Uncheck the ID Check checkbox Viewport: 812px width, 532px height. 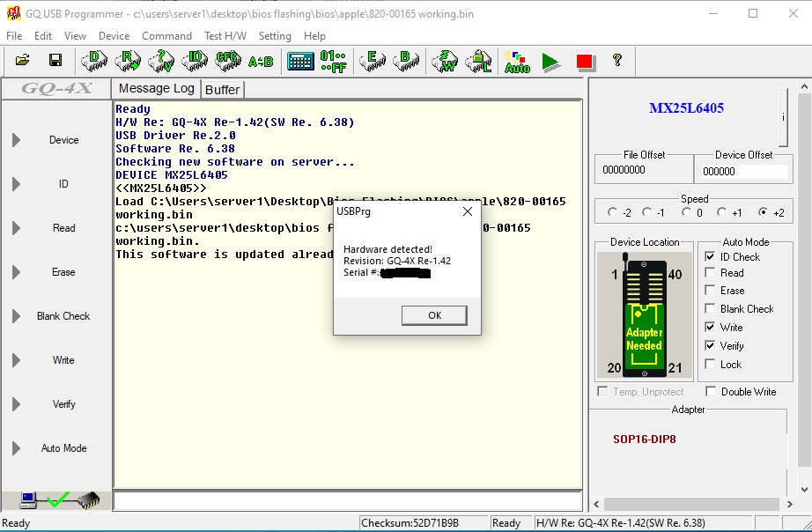point(710,257)
